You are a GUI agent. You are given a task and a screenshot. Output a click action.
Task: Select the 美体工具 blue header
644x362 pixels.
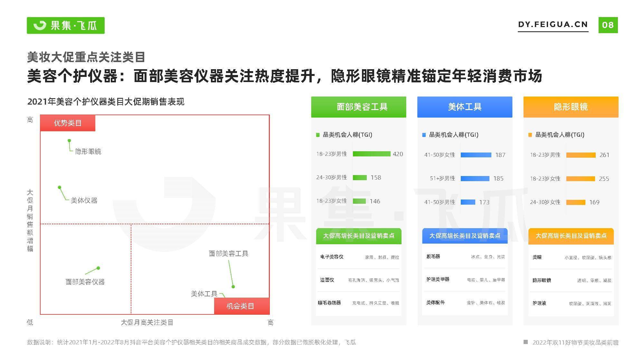click(465, 107)
